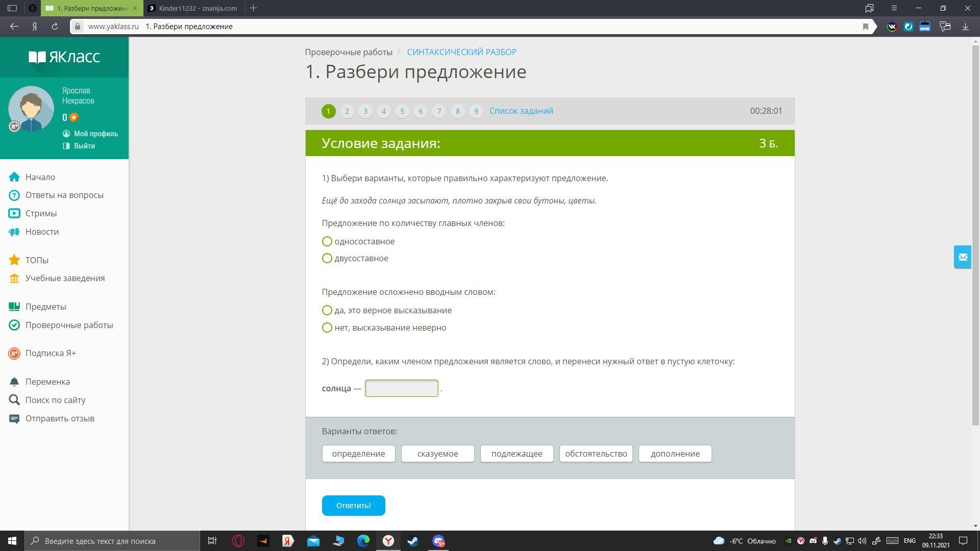
Task: Open the envelope feedback widget on right edge
Action: (963, 257)
